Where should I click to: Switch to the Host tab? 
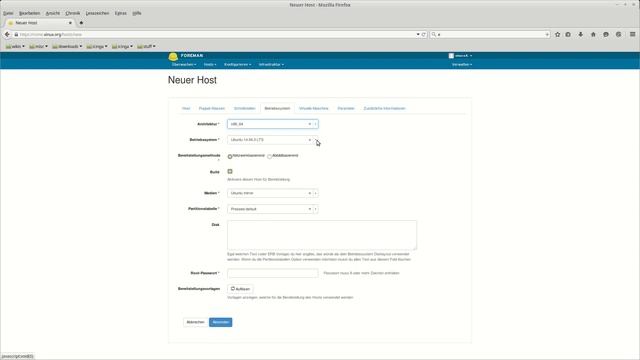pyautogui.click(x=186, y=109)
